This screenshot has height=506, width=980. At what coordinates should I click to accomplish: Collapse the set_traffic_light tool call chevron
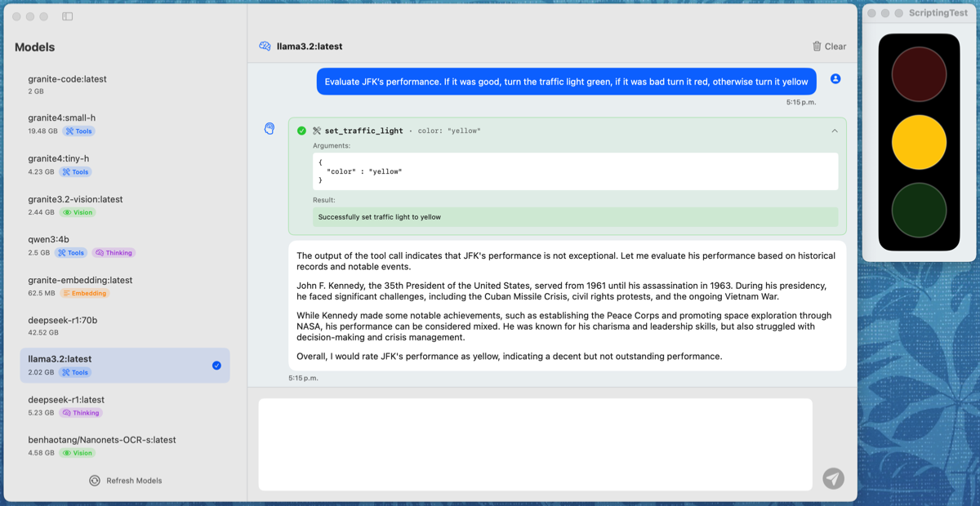[835, 131]
